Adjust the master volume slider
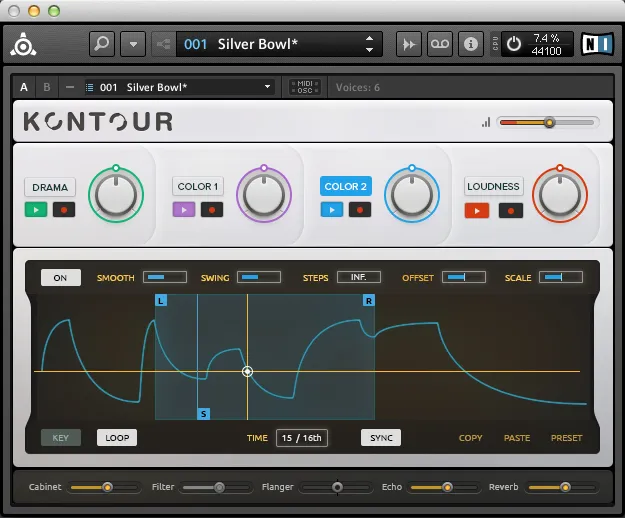625x518 pixels. 548,122
